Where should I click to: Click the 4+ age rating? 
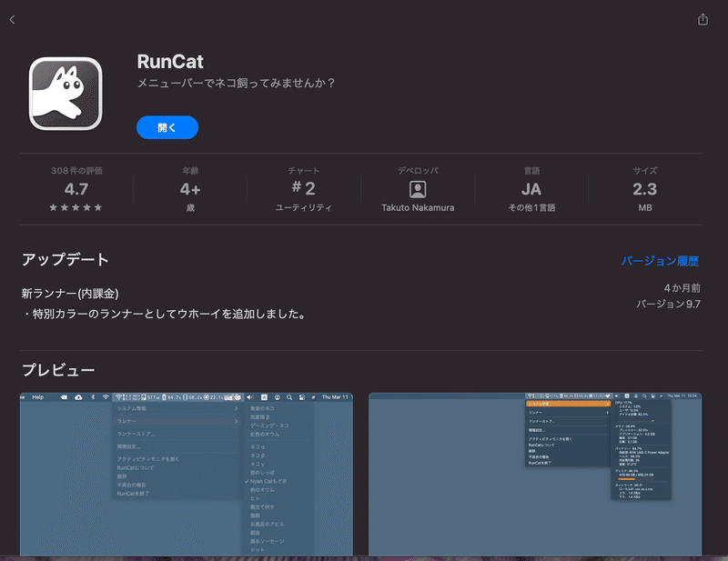190,189
